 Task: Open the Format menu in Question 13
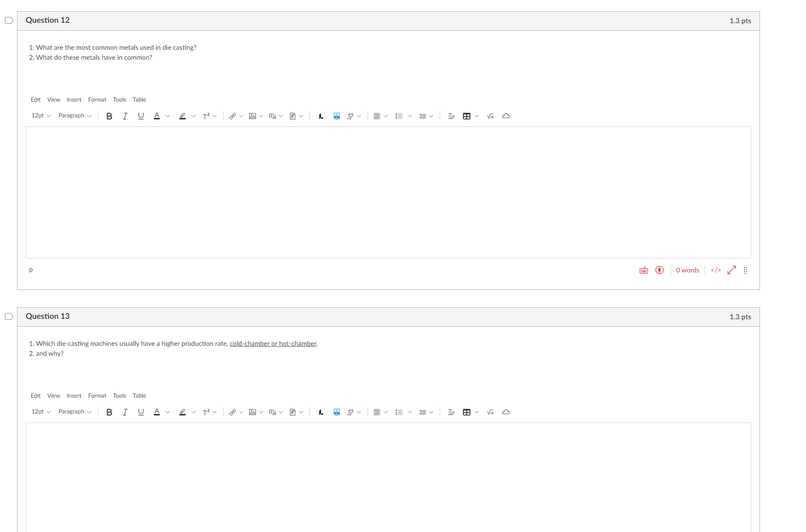[97, 396]
